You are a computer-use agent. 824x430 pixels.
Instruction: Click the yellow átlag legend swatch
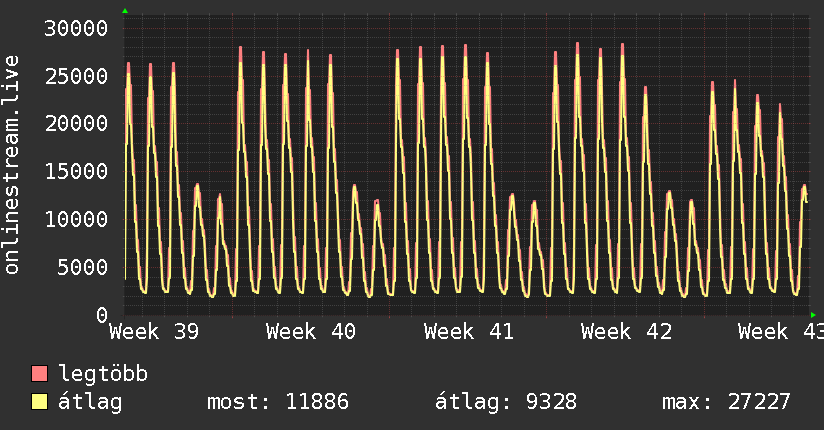39,402
